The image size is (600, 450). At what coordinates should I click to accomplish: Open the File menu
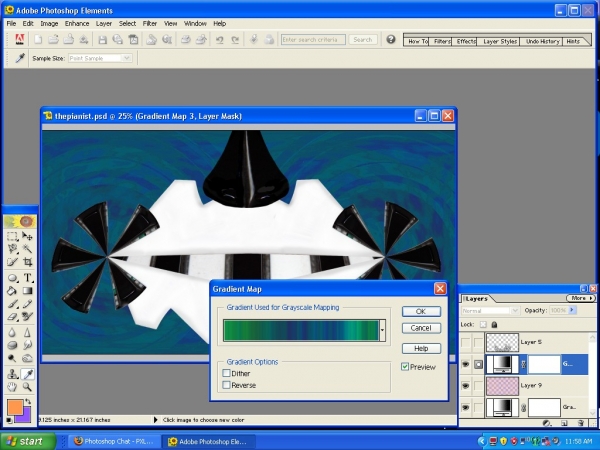(x=11, y=23)
